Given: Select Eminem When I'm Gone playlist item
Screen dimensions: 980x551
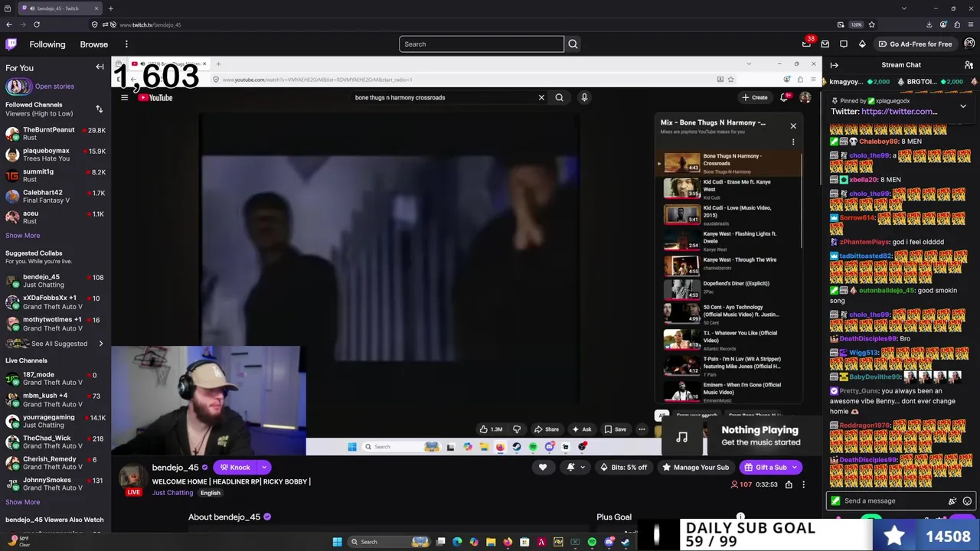Looking at the screenshot, I should 731,392.
